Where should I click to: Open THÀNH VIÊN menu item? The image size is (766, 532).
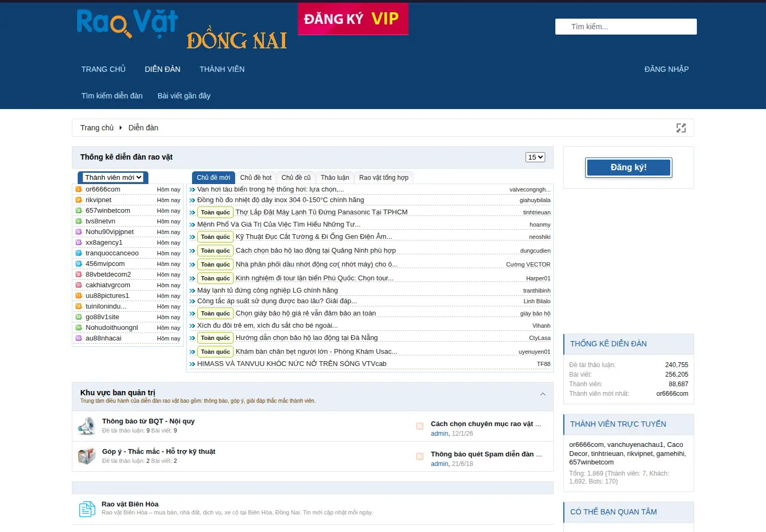[x=222, y=69]
